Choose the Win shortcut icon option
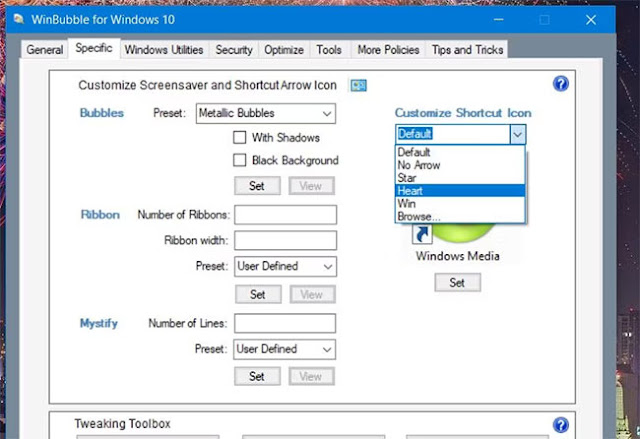This screenshot has height=439, width=640. [460, 204]
